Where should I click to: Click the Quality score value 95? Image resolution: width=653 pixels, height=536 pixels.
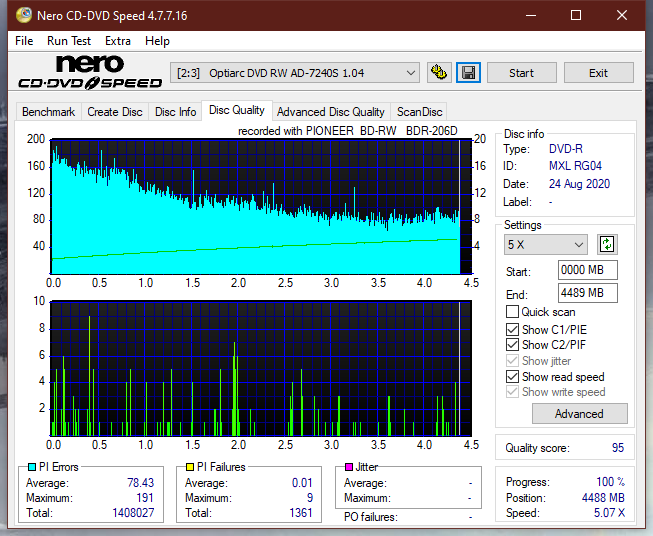tap(618, 448)
